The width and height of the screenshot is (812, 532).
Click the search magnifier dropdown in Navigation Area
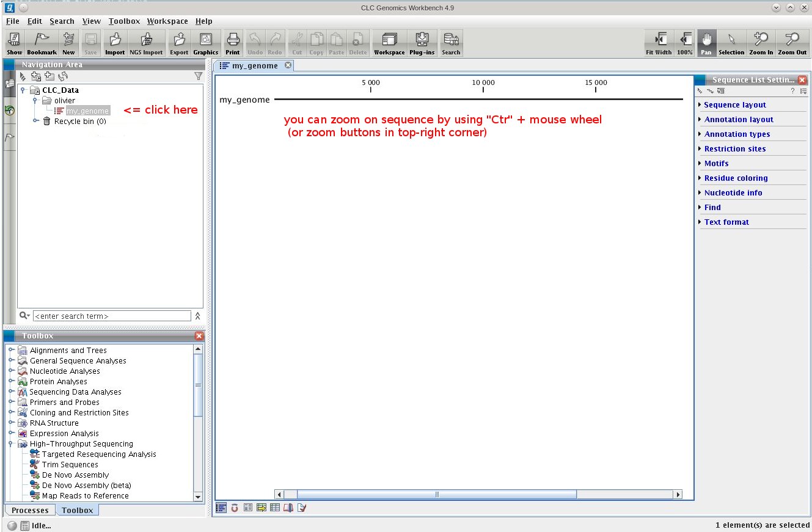tap(24, 316)
